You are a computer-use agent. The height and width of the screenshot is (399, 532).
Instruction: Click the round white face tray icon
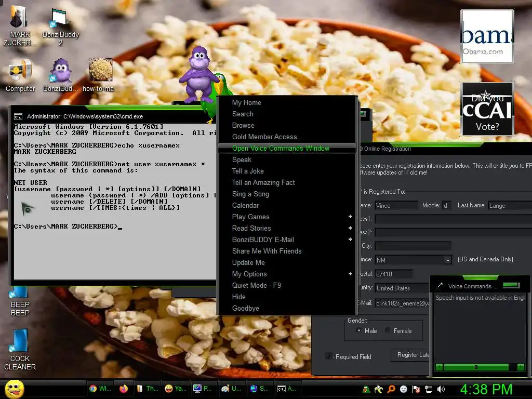pos(403,389)
